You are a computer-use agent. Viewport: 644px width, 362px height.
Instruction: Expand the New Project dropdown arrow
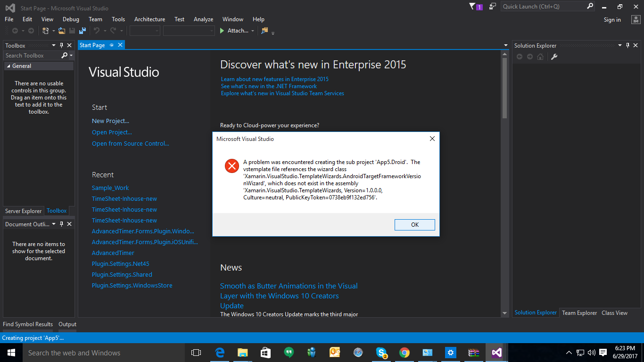pyautogui.click(x=53, y=31)
